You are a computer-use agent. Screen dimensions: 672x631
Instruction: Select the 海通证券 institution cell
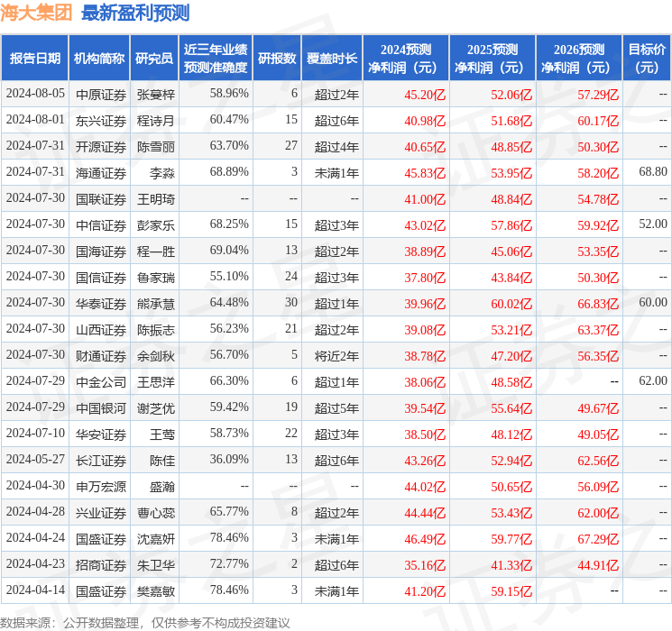pyautogui.click(x=101, y=173)
